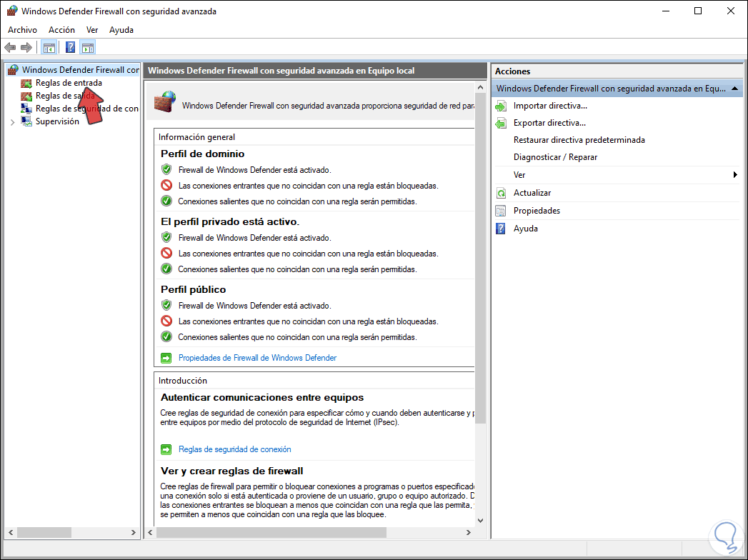Click the center pane scroll up arrow
This screenshot has height=560, width=748.
tap(480, 88)
